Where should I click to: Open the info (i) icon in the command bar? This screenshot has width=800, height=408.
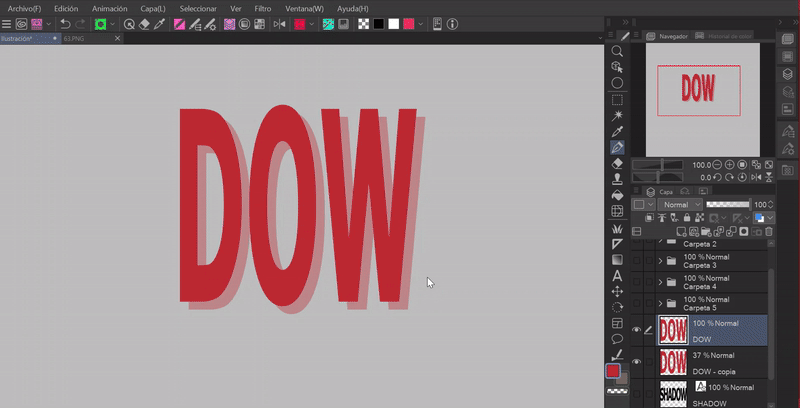coord(453,24)
